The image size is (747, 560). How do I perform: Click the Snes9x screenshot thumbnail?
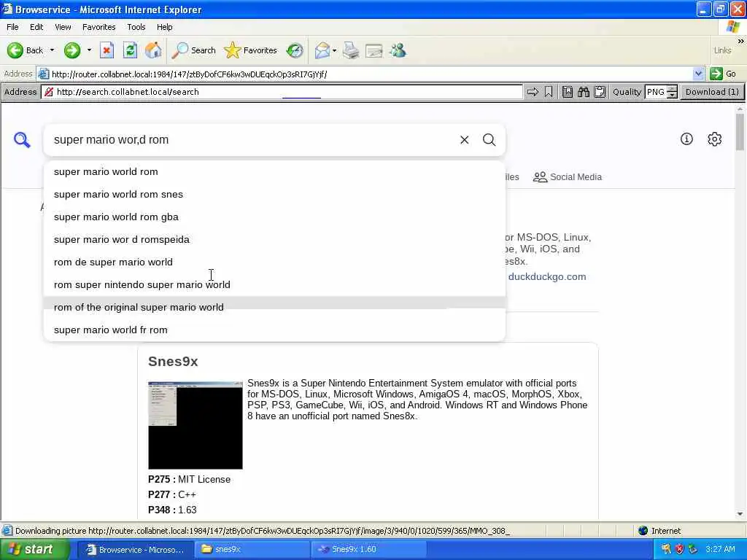[x=196, y=425]
